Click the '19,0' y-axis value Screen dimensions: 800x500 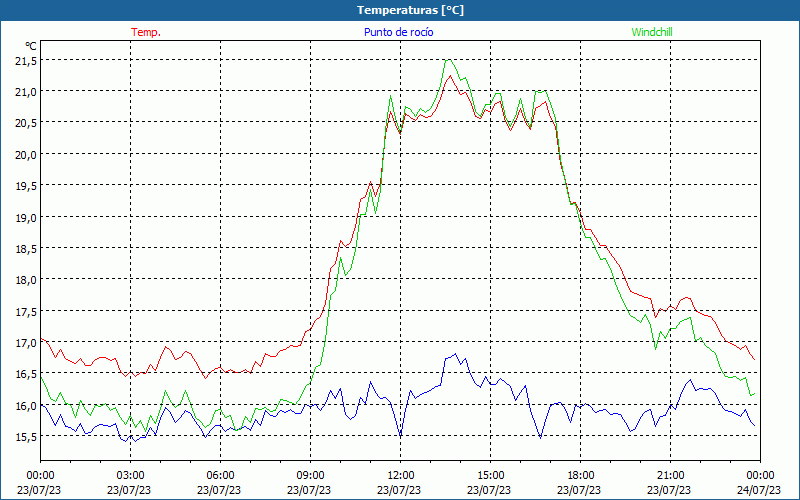click(27, 217)
